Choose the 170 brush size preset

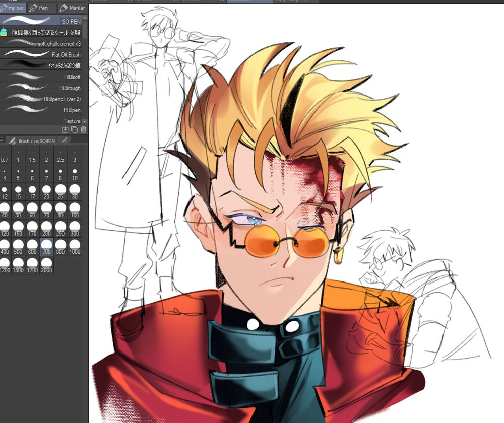32,228
